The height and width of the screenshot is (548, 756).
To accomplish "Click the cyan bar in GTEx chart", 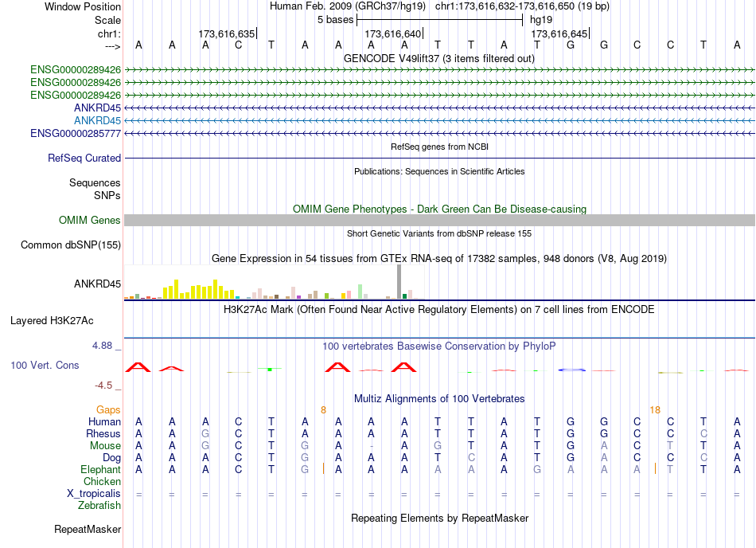I will click(237, 298).
